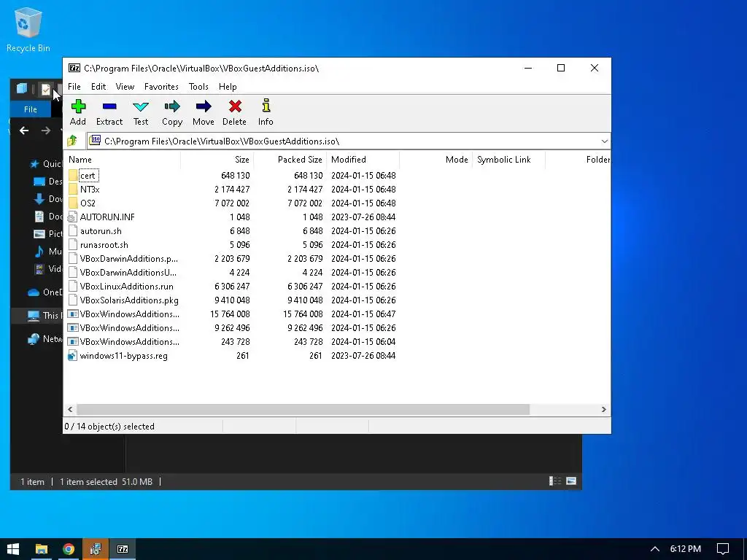
Task: Select the runasroot.sh file name
Action: pos(104,245)
